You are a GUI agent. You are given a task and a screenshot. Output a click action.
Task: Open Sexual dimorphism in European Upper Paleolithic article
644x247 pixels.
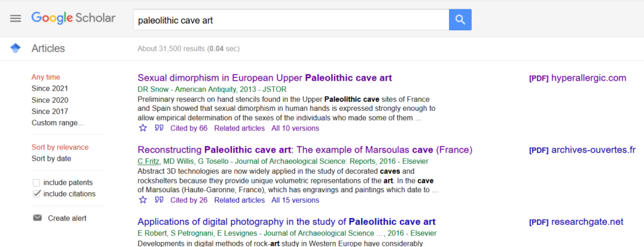[x=265, y=78]
